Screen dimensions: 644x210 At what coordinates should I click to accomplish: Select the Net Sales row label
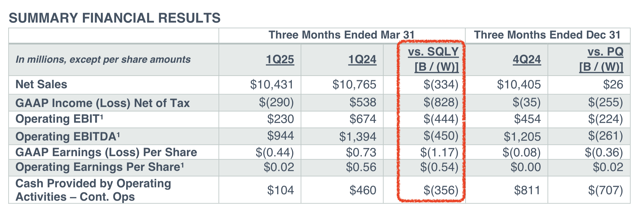point(41,84)
